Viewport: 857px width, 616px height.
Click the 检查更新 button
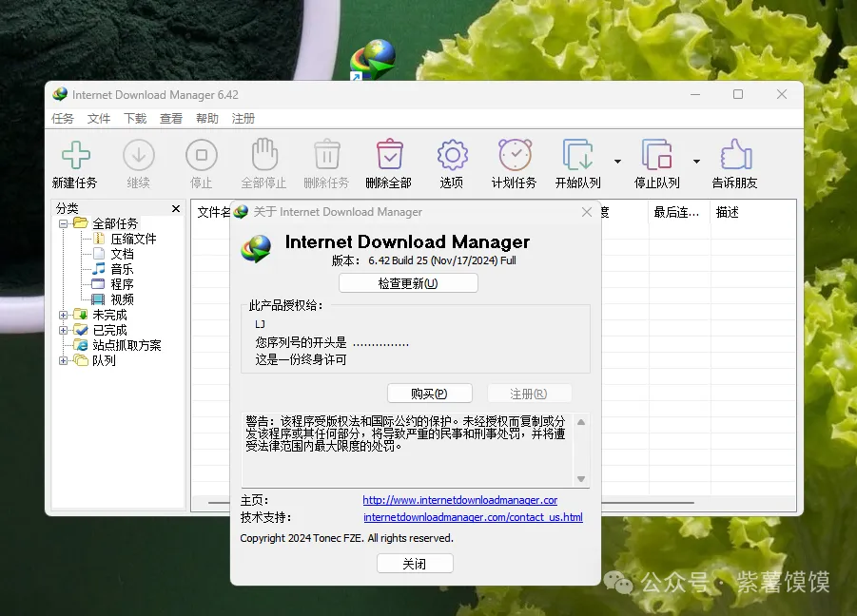pyautogui.click(x=408, y=283)
